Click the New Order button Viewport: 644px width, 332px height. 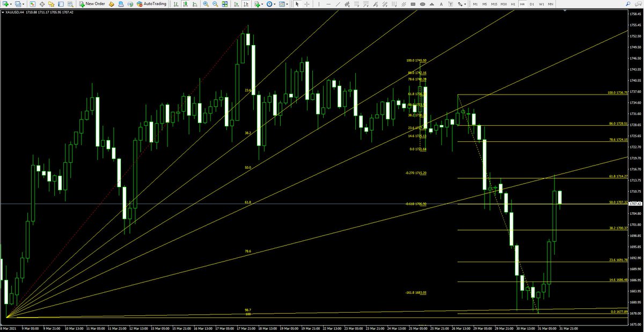point(92,4)
